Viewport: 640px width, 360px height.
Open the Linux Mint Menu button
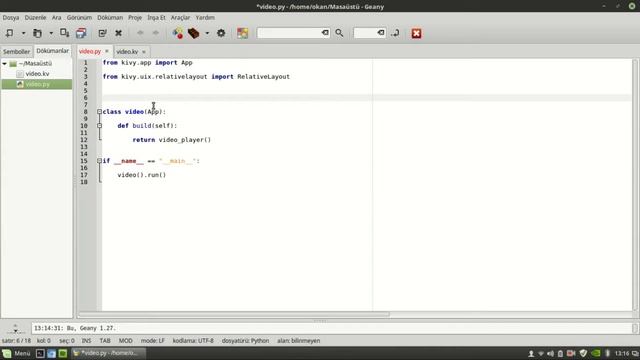pos(16,353)
